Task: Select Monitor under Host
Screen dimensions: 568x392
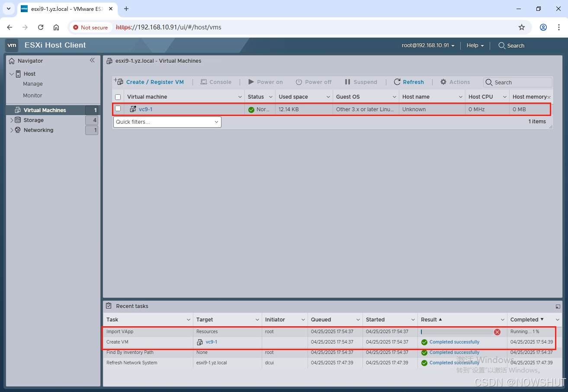Action: (32, 95)
